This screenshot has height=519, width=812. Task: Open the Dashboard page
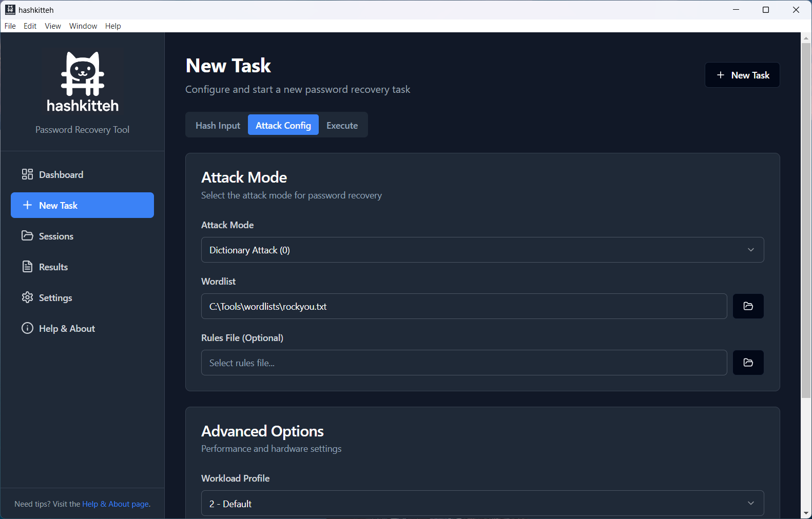82,174
